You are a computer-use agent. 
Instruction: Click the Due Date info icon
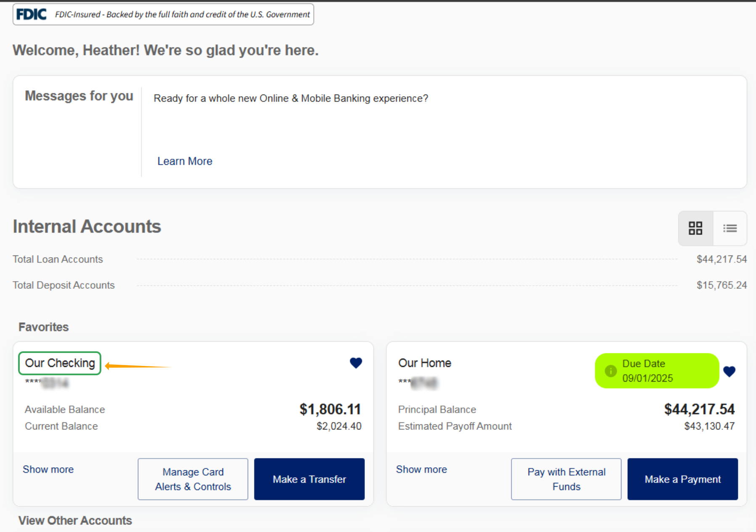click(611, 371)
